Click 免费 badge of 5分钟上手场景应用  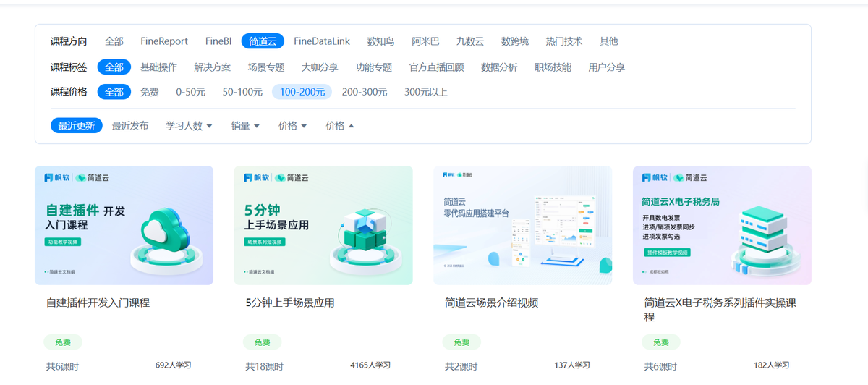pyautogui.click(x=262, y=342)
